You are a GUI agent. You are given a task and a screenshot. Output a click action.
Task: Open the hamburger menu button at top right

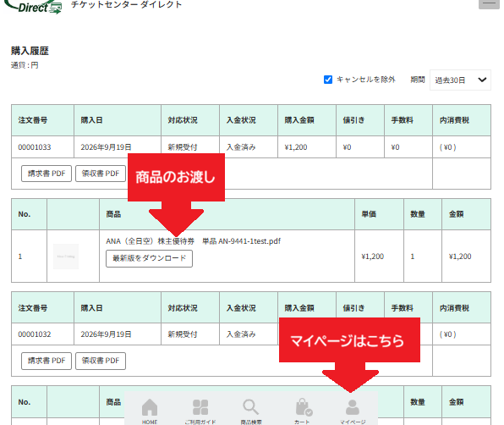coord(489,4)
